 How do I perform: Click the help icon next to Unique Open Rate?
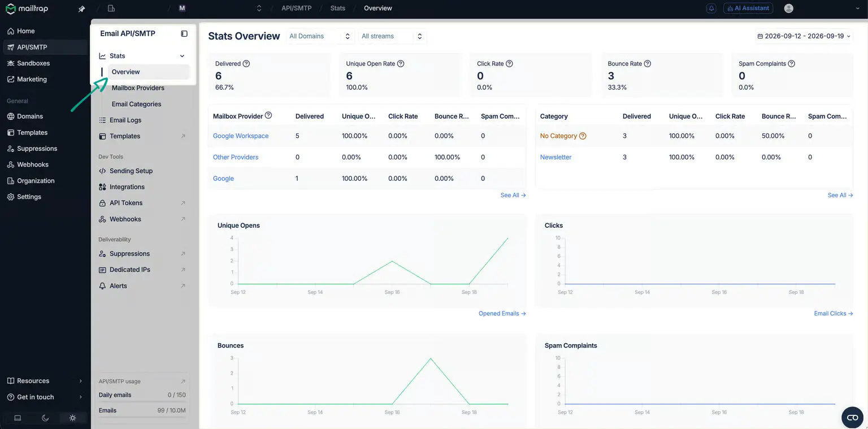click(401, 64)
